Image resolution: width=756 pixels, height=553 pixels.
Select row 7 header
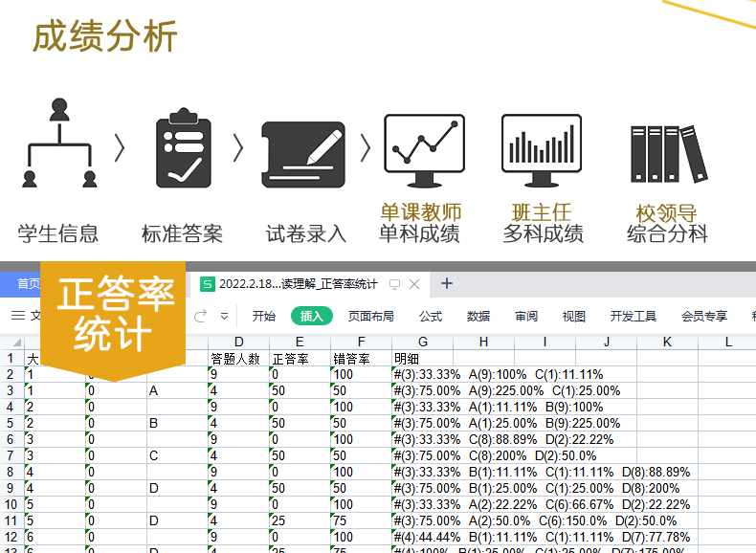click(x=11, y=455)
